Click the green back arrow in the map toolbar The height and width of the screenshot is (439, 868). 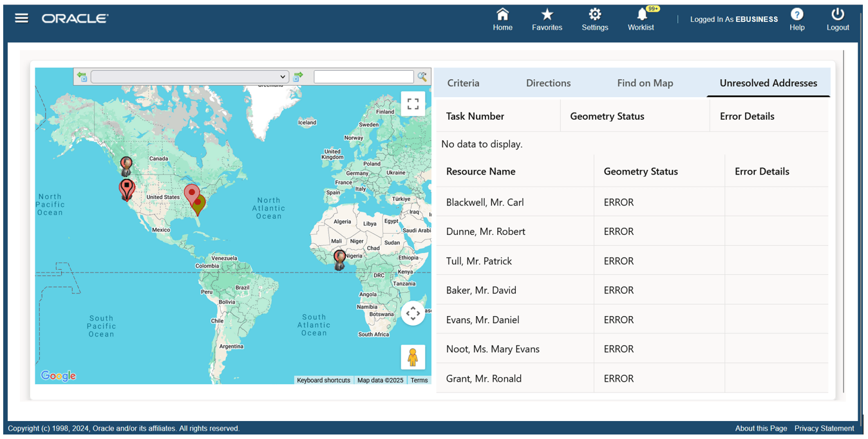pos(82,76)
